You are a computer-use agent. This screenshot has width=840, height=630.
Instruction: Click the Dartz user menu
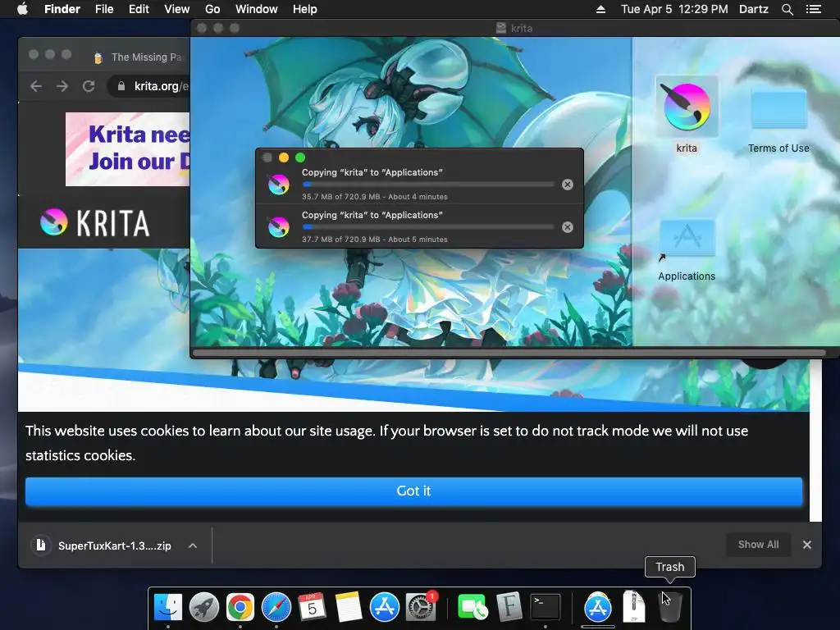coord(753,9)
